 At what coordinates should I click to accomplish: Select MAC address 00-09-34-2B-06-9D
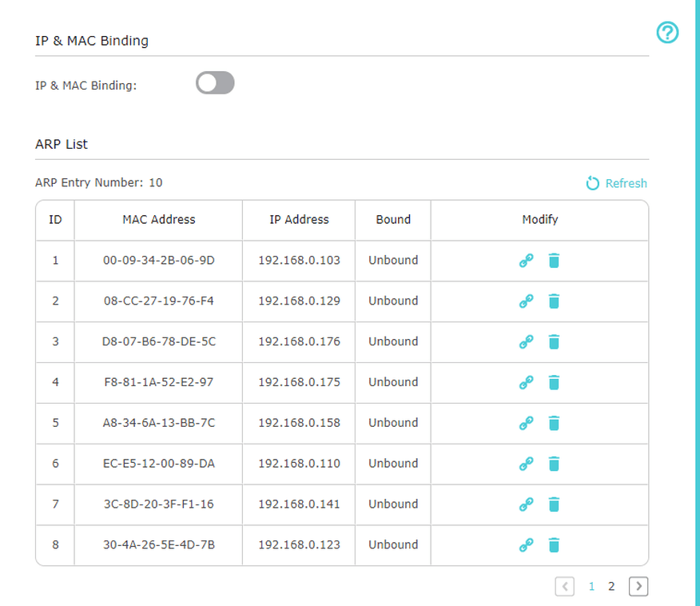click(x=159, y=261)
